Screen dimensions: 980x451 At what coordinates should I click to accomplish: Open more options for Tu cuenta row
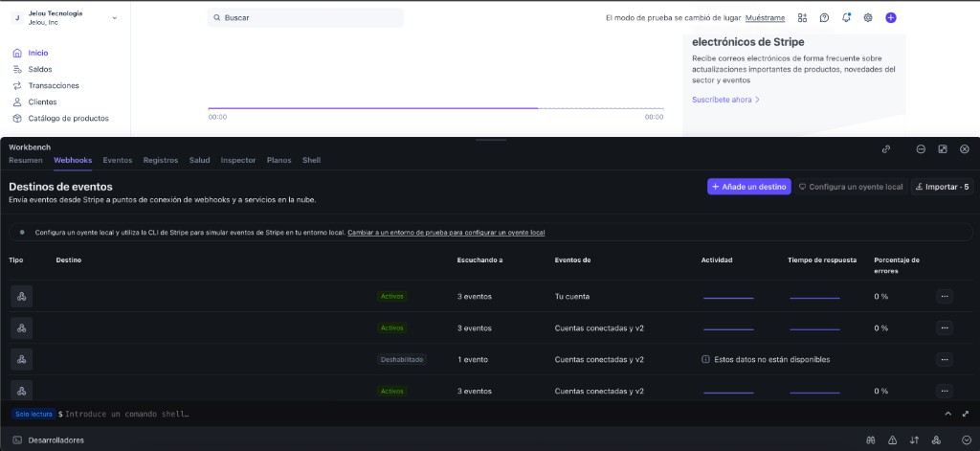coord(945,297)
